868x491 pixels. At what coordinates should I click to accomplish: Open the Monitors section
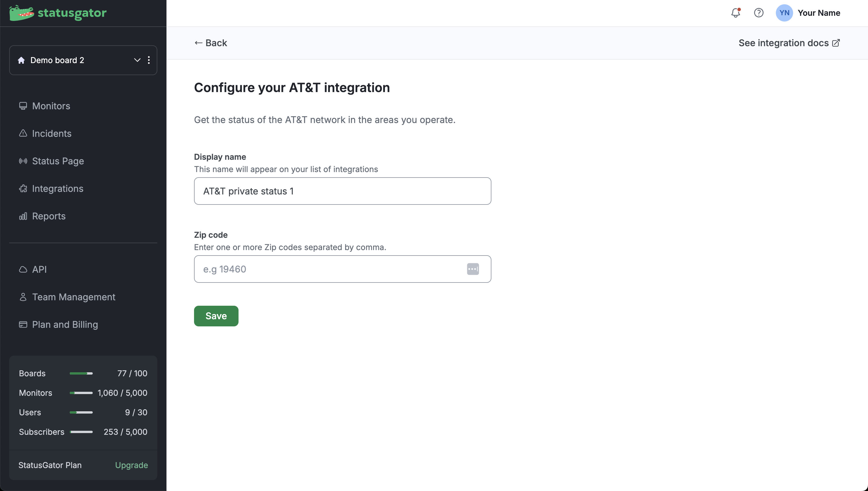(x=51, y=106)
